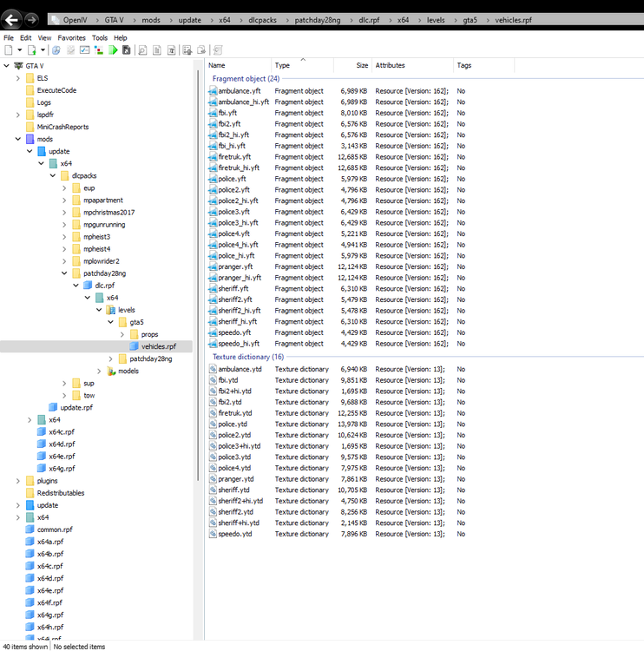Sort by the Size column header

[352, 65]
